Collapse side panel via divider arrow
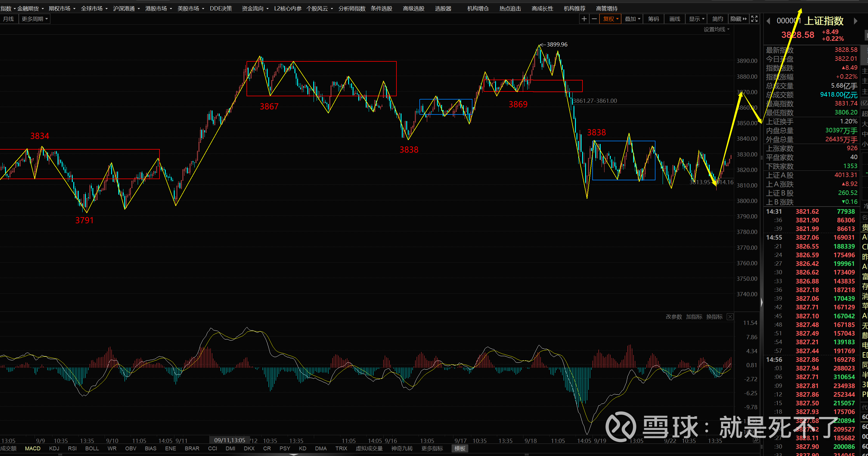Screen dimensions: 868x456 (x=762, y=302)
